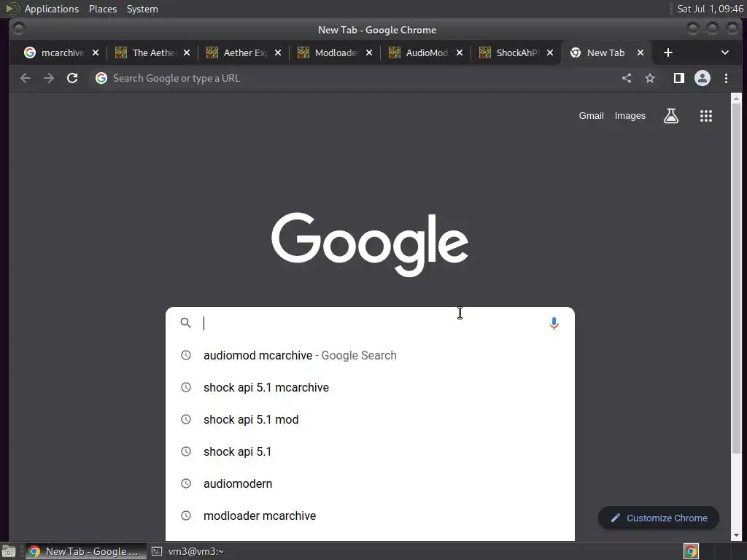Expand the tab search dropdown chevron
747x560 pixels.
click(724, 52)
